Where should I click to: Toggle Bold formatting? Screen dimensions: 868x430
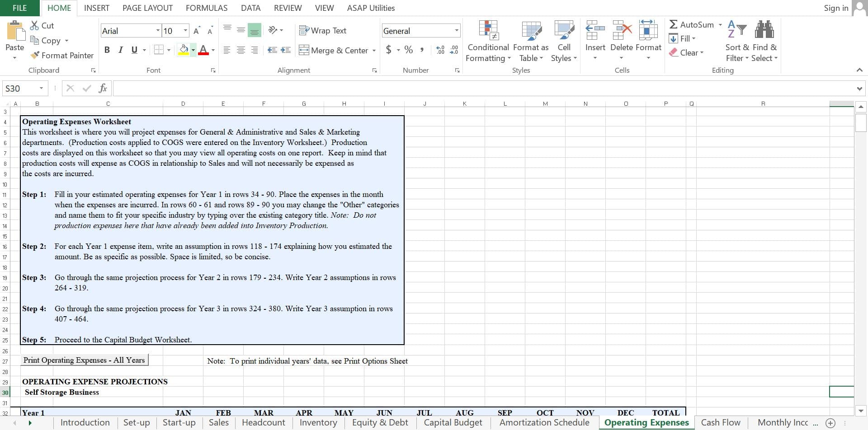point(107,50)
